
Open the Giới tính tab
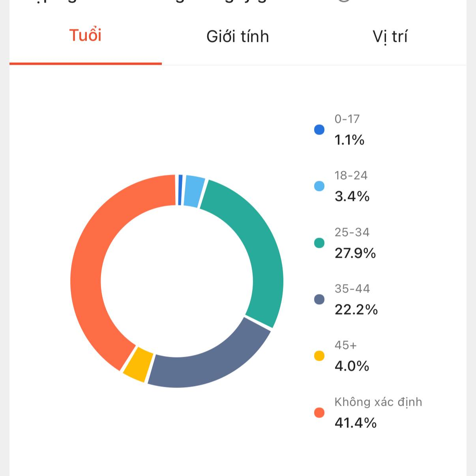pyautogui.click(x=238, y=36)
